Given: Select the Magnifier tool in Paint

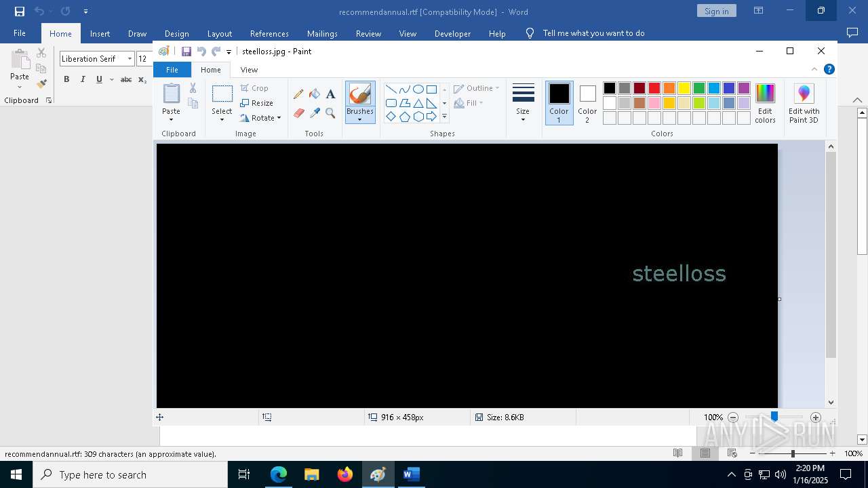Looking at the screenshot, I should (330, 113).
